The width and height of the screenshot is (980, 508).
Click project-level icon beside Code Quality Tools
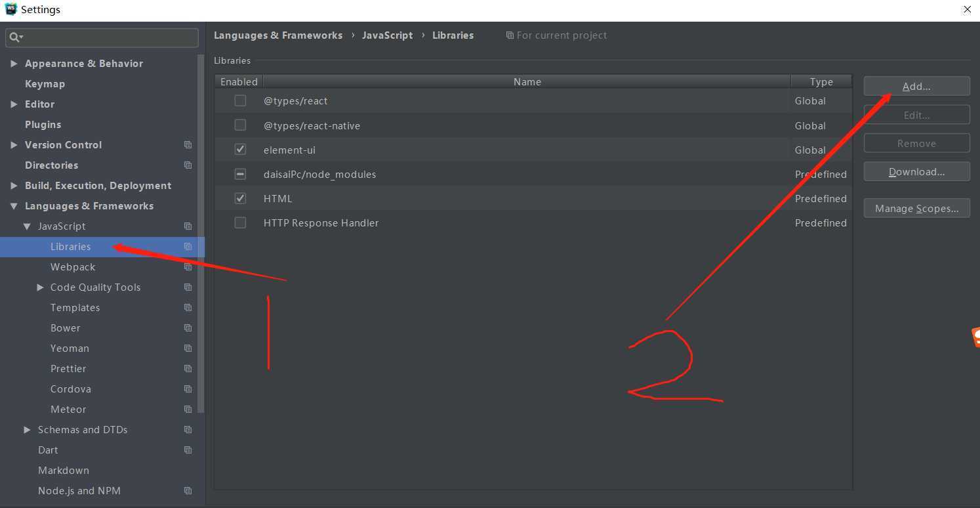coord(188,287)
